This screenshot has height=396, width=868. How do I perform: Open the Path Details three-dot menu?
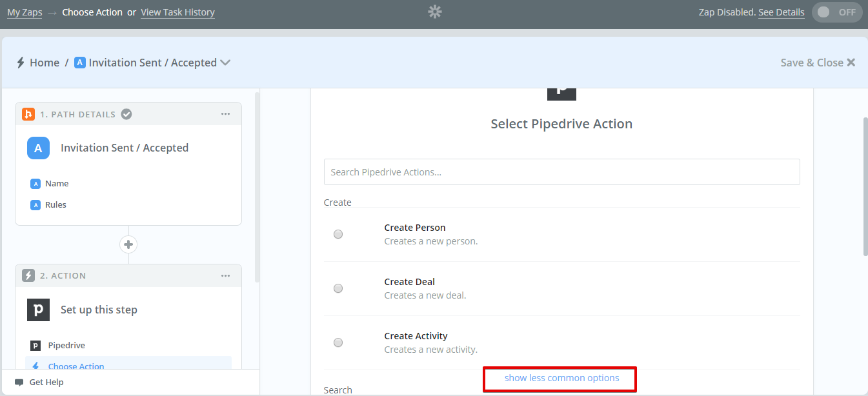coord(225,114)
